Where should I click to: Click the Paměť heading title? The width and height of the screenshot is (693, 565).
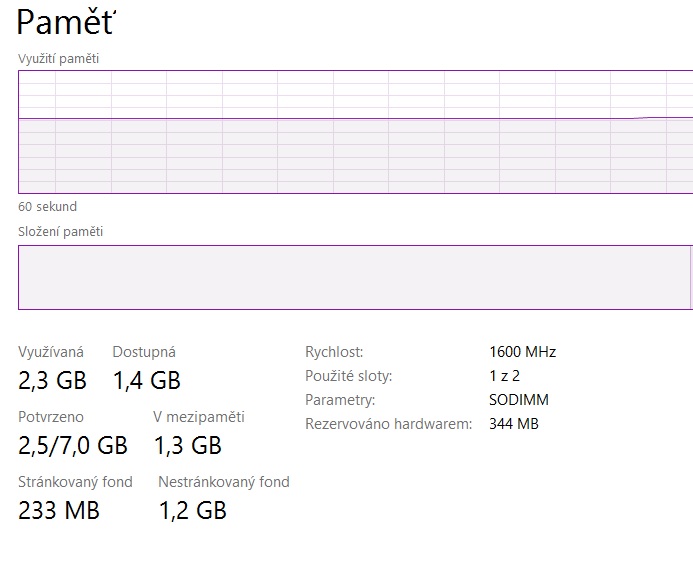click(x=66, y=21)
